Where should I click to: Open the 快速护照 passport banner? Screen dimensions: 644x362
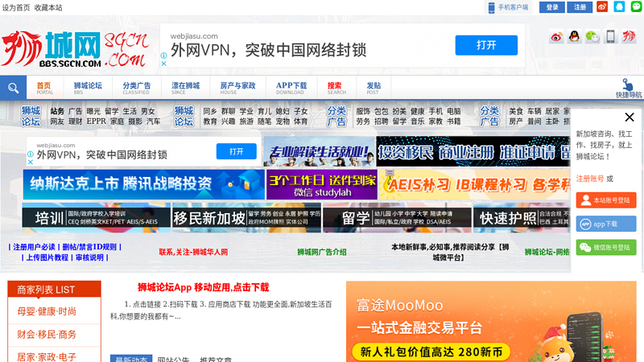click(x=522, y=217)
